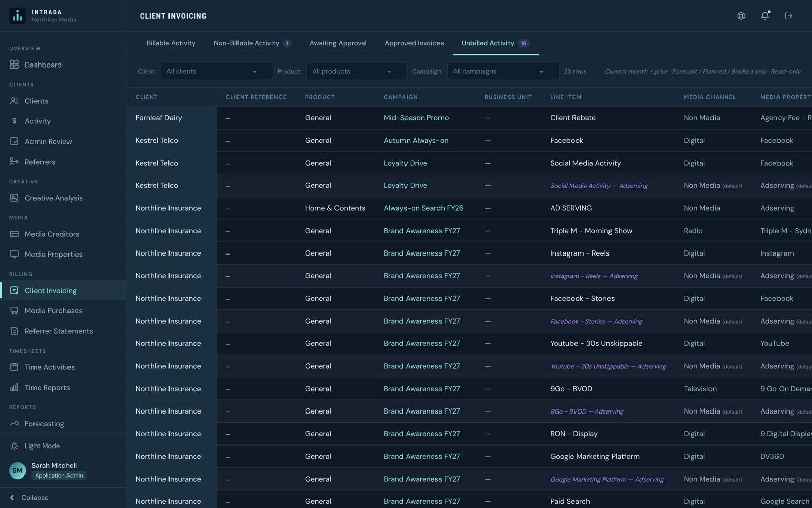Viewport: 812px width, 508px height.
Task: Open the Forecasting report
Action: pos(63,423)
